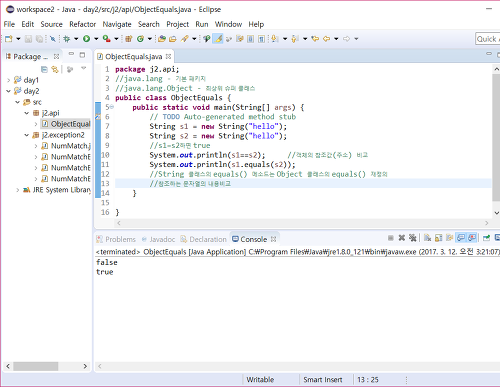The height and width of the screenshot is (387, 500).
Task: Click the Previous Annotation icon
Action: point(295,39)
